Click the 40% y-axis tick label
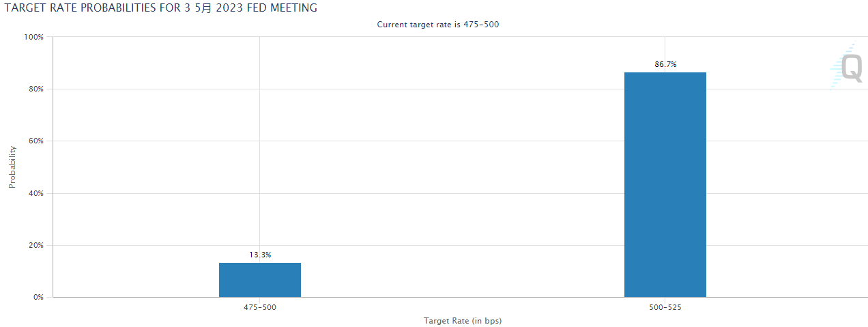This screenshot has width=868, height=327. 35,193
